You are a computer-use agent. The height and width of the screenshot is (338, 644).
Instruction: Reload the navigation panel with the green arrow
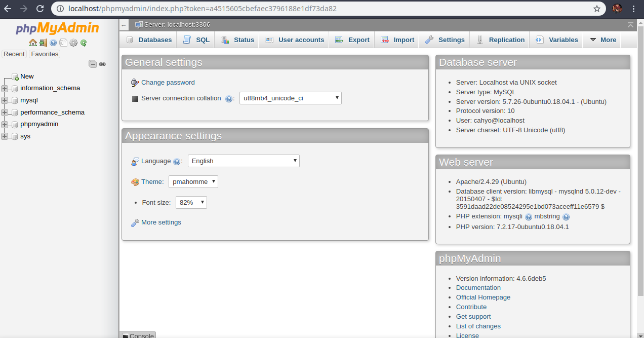pyautogui.click(x=83, y=43)
